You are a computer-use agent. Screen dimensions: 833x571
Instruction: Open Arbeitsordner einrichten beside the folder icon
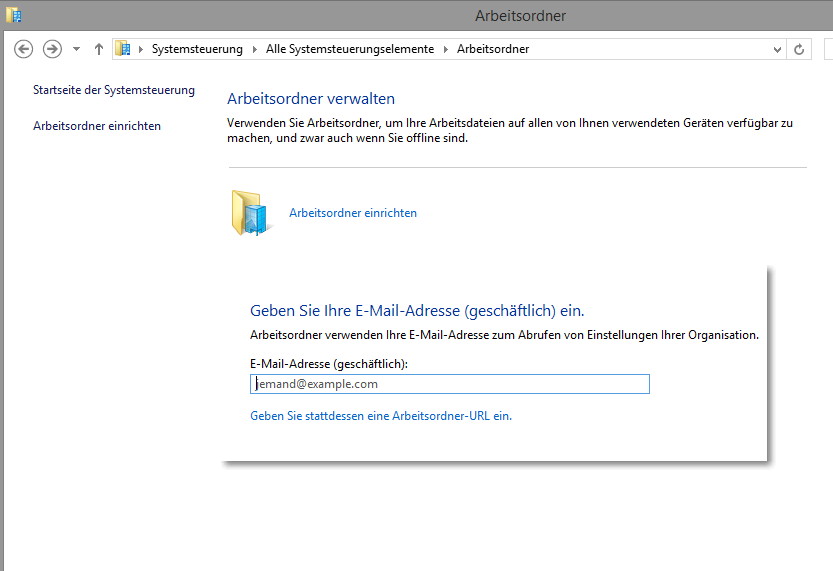point(353,212)
